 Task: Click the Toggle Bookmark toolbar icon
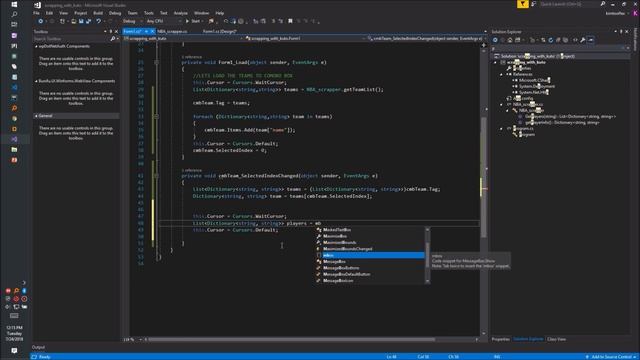pos(290,21)
